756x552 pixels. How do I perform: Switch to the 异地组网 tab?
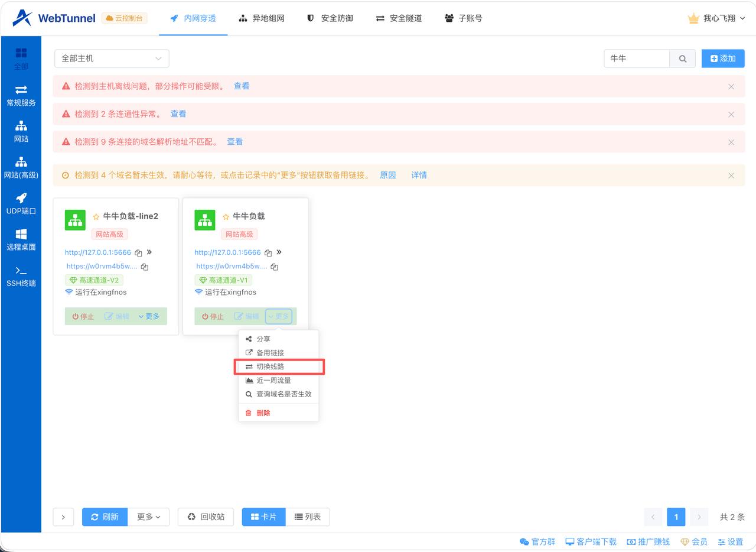tap(262, 18)
